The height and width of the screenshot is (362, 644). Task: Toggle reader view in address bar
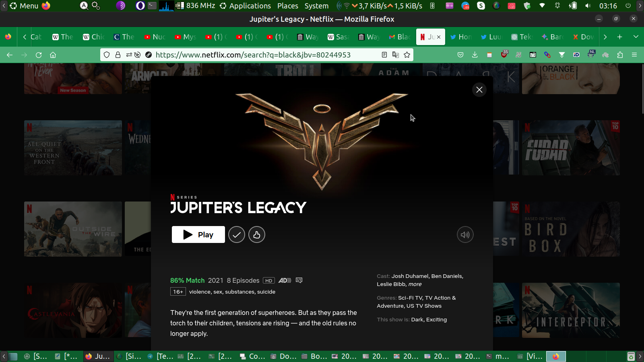(384, 55)
